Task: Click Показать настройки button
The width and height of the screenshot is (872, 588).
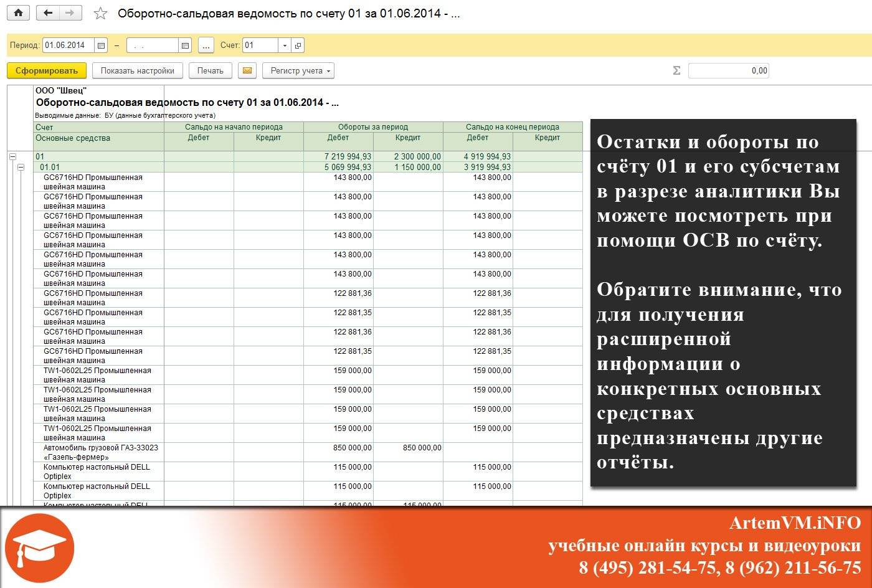Action: pos(138,70)
